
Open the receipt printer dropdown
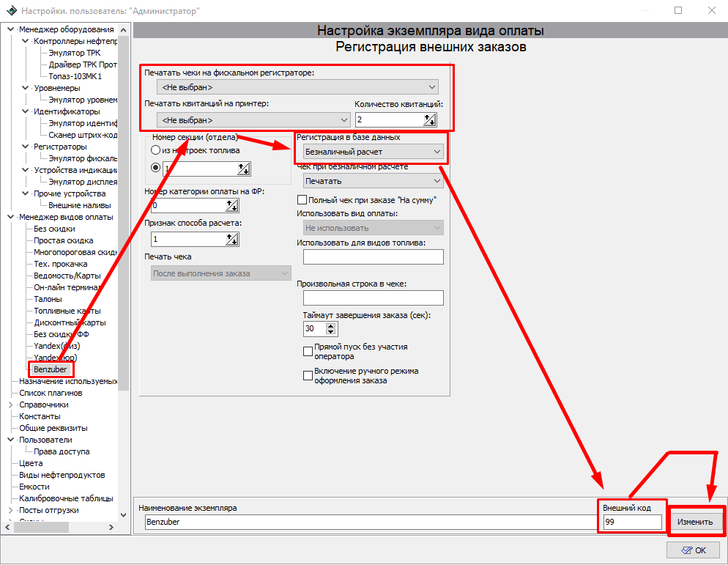253,120
